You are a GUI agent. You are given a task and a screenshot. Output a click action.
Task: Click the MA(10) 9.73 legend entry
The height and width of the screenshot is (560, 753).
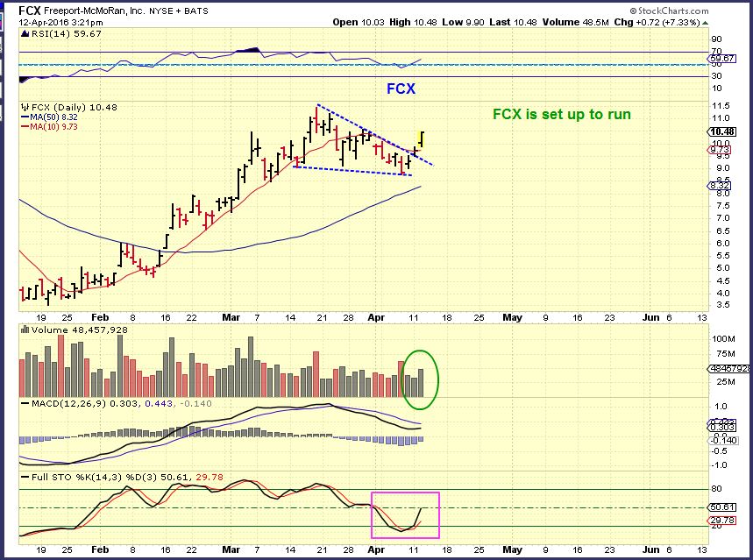coord(49,127)
